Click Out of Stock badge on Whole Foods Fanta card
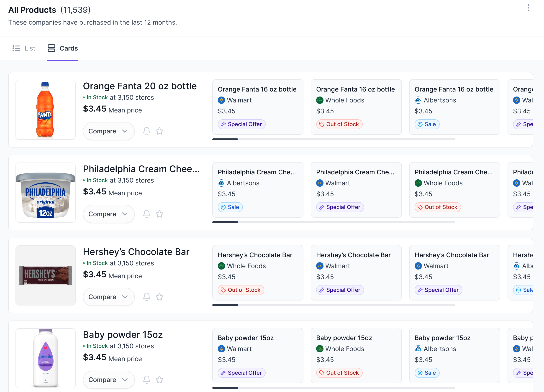The image size is (544, 392). (x=339, y=124)
